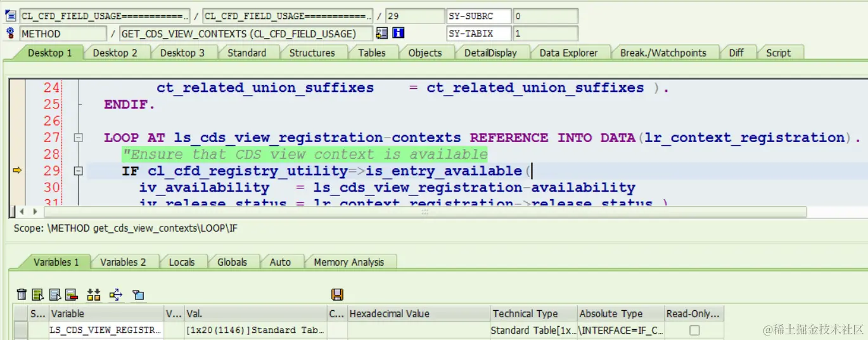Click the ENDIF. statement on line 25
Image resolution: width=868 pixels, height=340 pixels.
(x=130, y=105)
